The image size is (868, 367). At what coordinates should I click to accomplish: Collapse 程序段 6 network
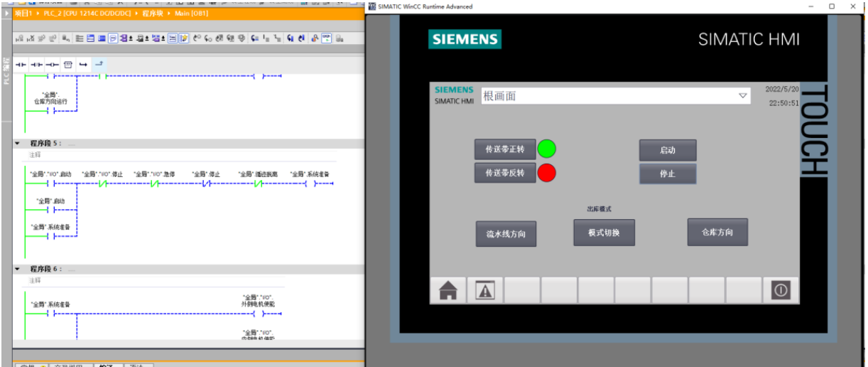[18, 269]
